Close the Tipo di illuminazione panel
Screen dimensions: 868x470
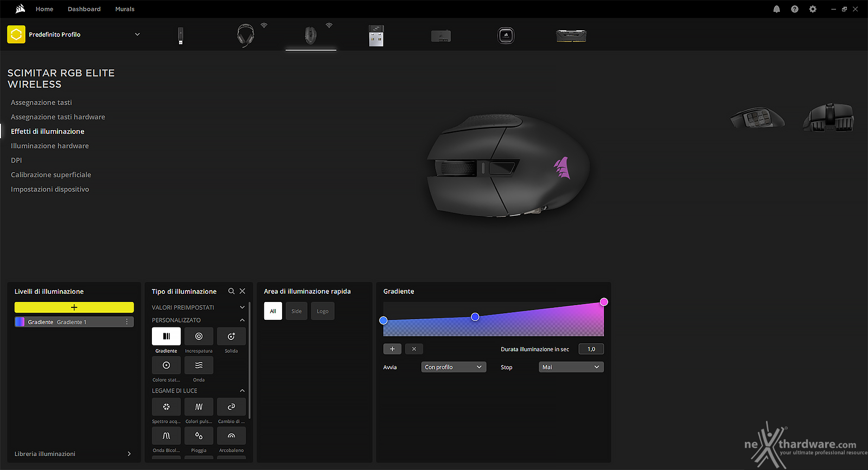pos(242,291)
